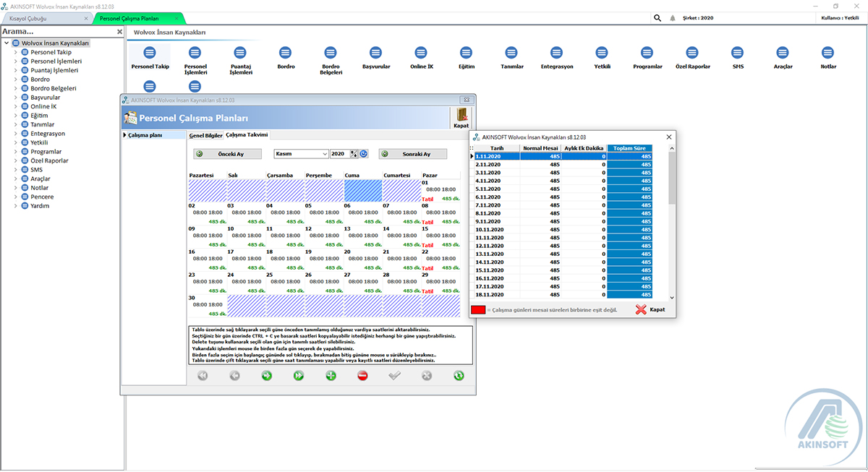Go to next record with green arrow
Viewport: 868px width, 472px height.
[267, 375]
